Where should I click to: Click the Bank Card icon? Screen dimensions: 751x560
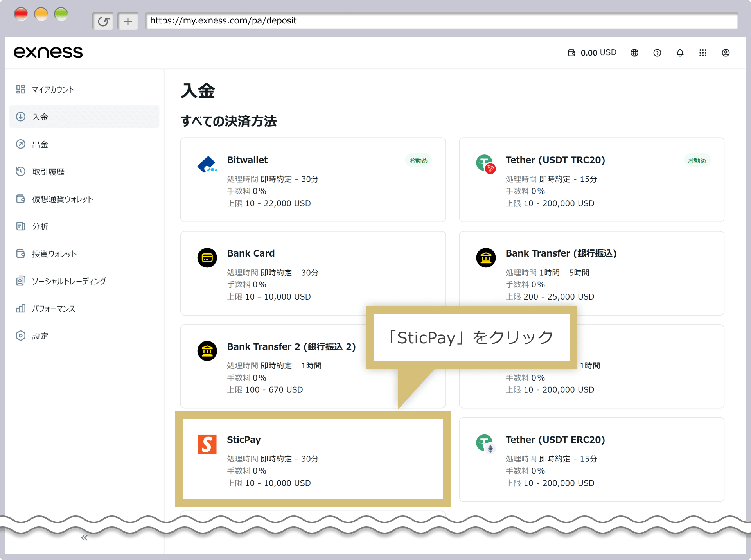click(x=207, y=258)
